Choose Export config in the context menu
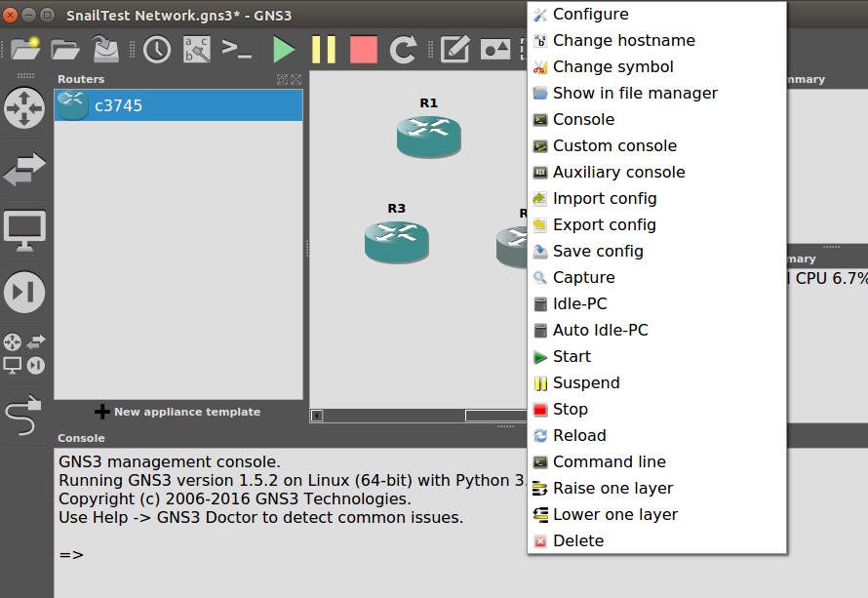The image size is (868, 598). 657,224
